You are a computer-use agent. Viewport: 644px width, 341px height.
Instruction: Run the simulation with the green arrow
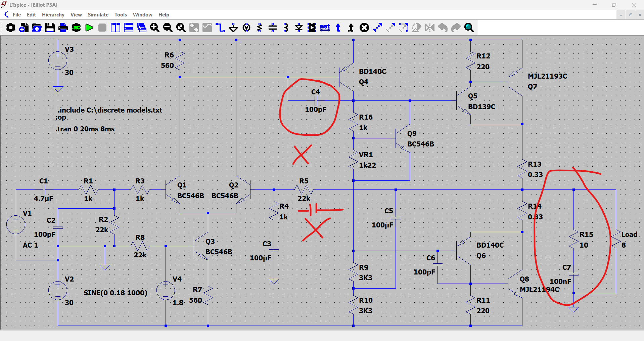(x=89, y=28)
